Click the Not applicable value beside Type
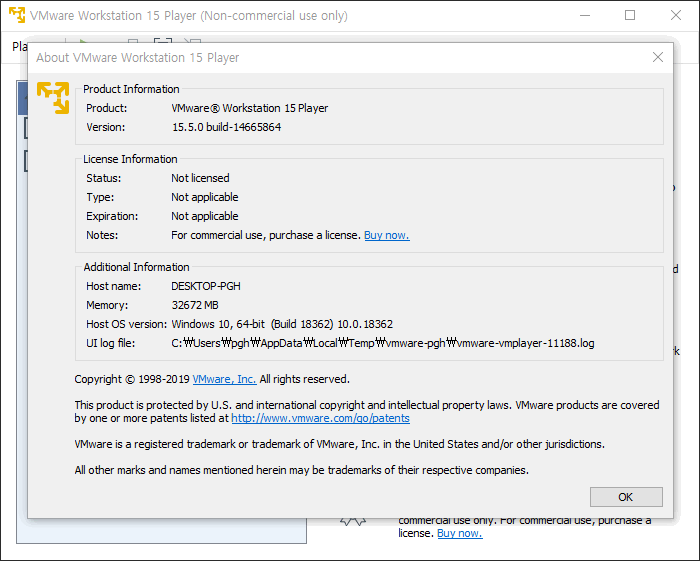700x561 pixels. click(x=204, y=197)
